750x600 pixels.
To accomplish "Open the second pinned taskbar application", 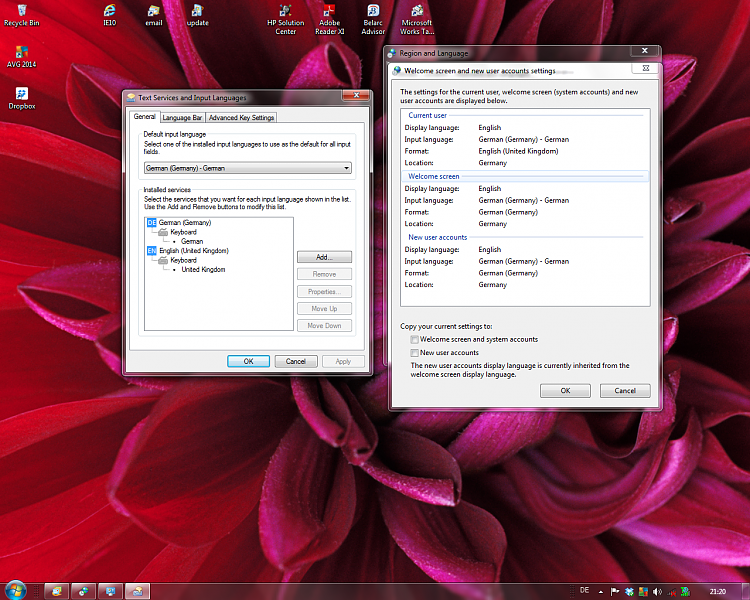I will point(84,591).
